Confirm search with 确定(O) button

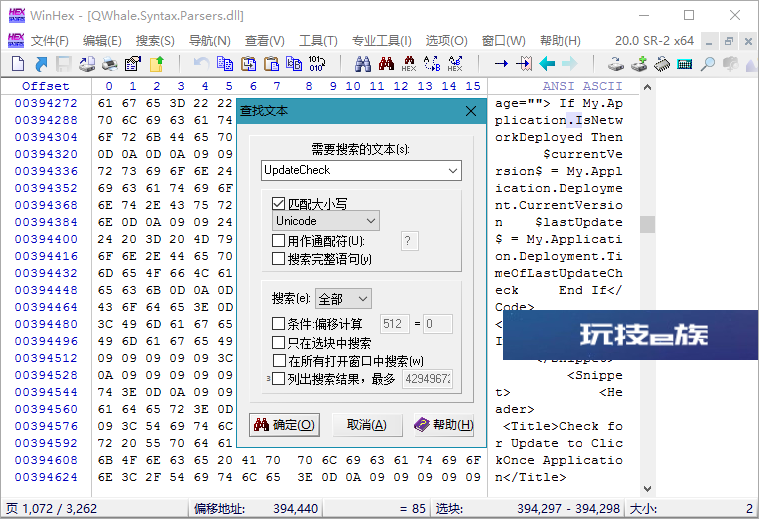285,425
